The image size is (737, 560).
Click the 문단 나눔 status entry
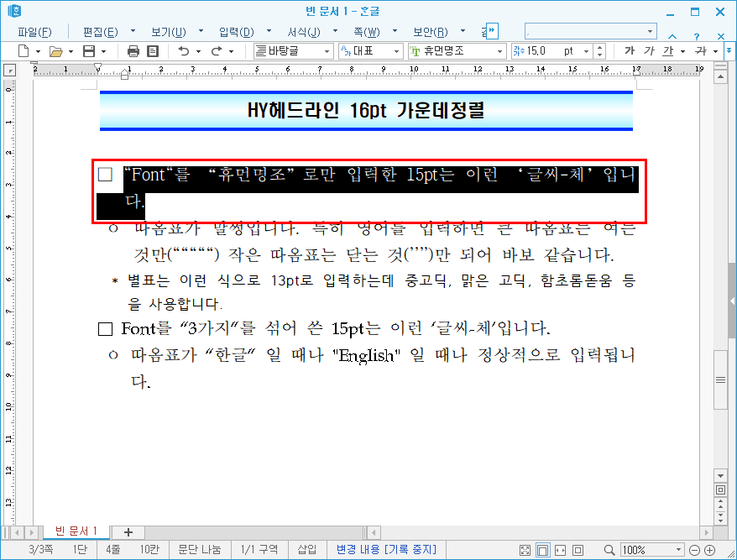(200, 549)
